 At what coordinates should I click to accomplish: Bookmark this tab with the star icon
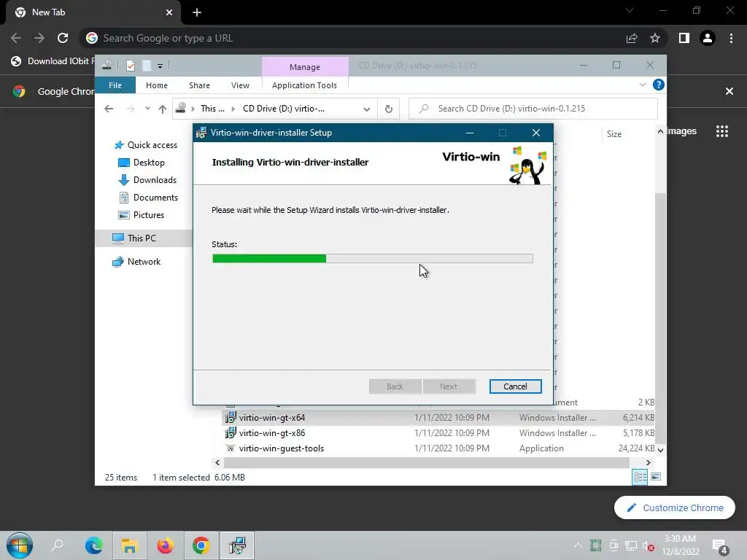coord(655,38)
